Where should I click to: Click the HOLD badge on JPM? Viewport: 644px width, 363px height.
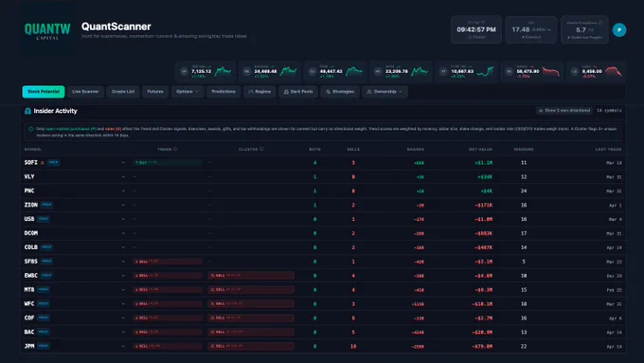(x=44, y=346)
